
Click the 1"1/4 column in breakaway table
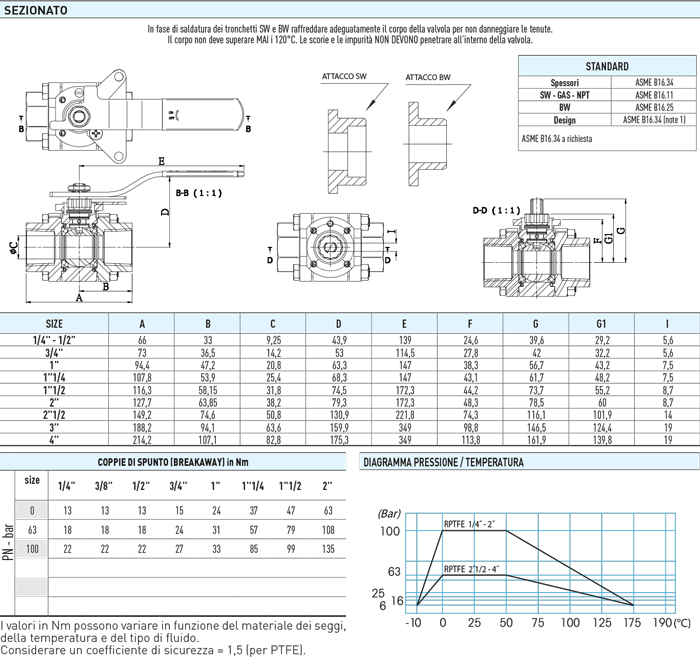(x=253, y=486)
